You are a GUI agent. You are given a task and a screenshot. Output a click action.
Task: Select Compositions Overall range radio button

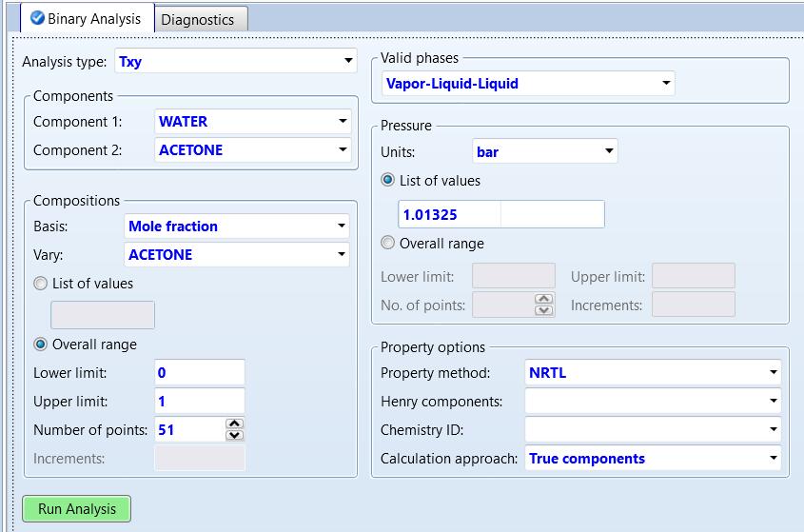pyautogui.click(x=41, y=345)
